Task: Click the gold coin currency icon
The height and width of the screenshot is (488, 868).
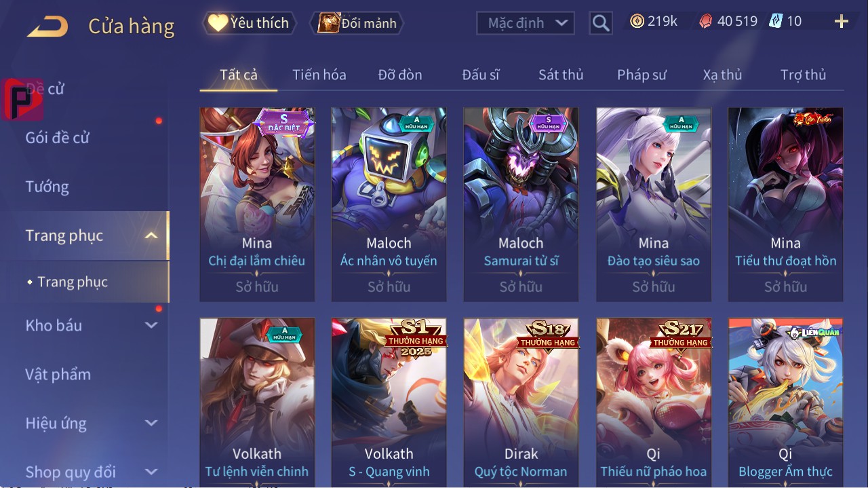Action: pyautogui.click(x=637, y=21)
